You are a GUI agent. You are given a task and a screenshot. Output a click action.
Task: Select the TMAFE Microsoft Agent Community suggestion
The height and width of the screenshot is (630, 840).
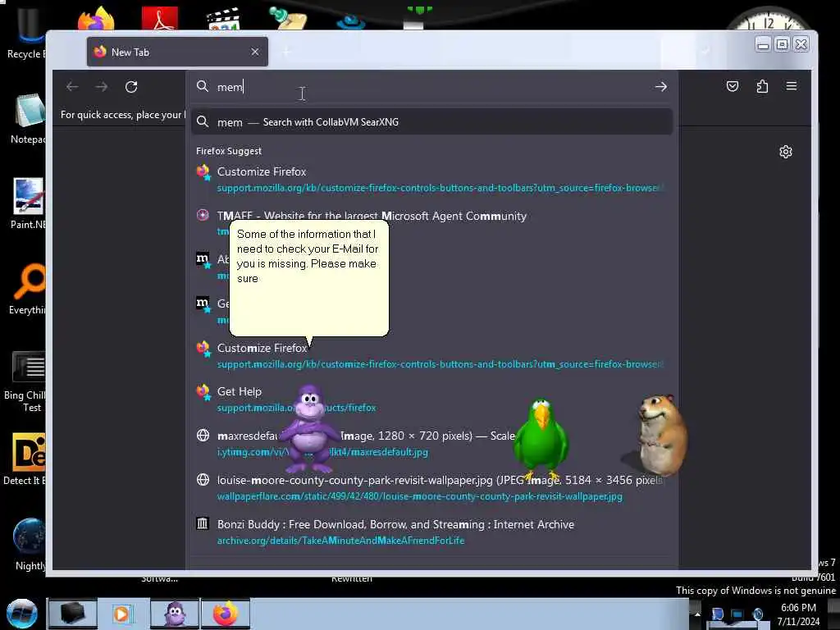click(431, 223)
